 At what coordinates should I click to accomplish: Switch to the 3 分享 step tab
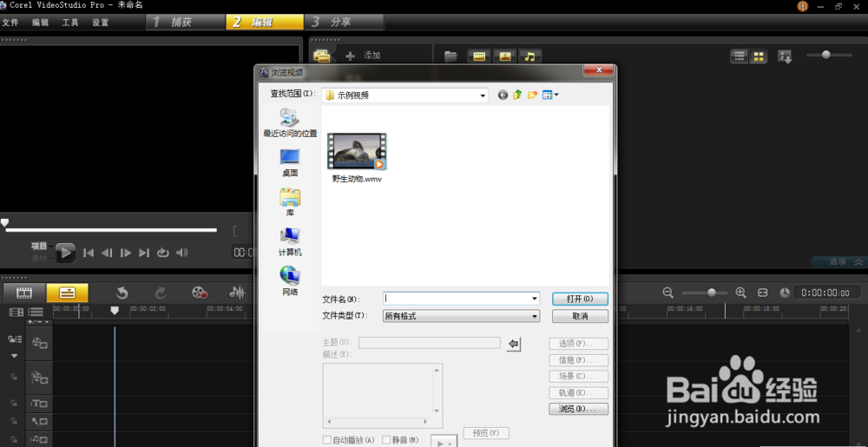pyautogui.click(x=345, y=22)
